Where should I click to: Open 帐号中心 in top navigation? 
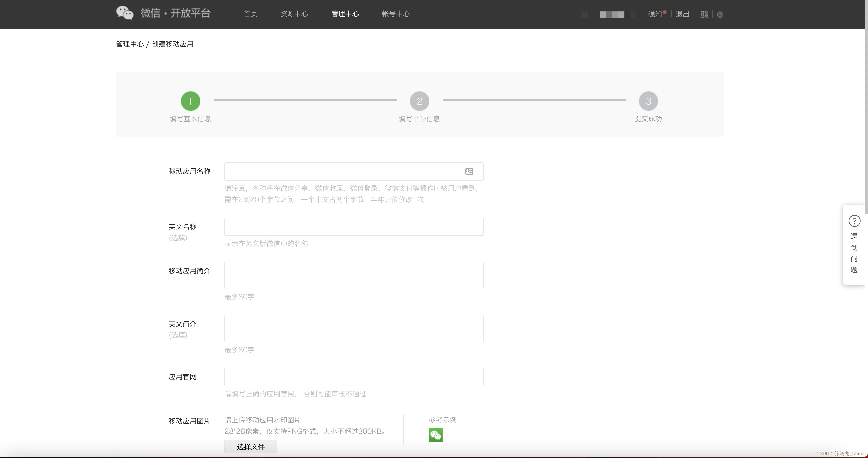point(396,14)
